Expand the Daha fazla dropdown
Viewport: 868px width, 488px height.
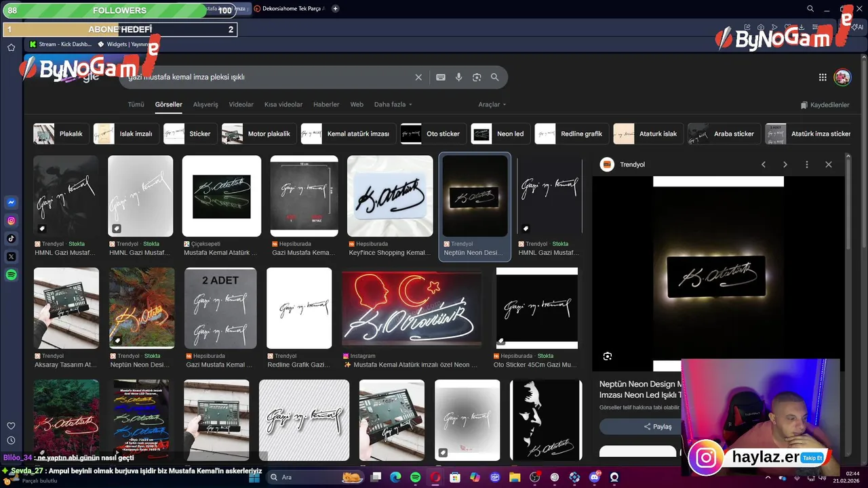point(393,104)
